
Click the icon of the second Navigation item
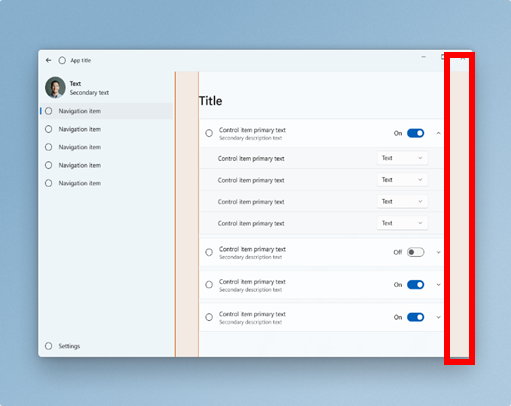49,129
